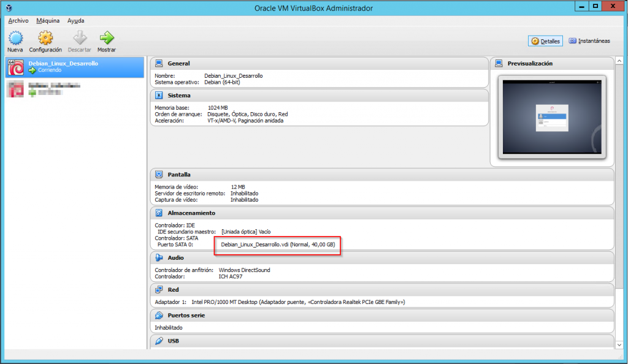Click the Red network icon

click(159, 290)
